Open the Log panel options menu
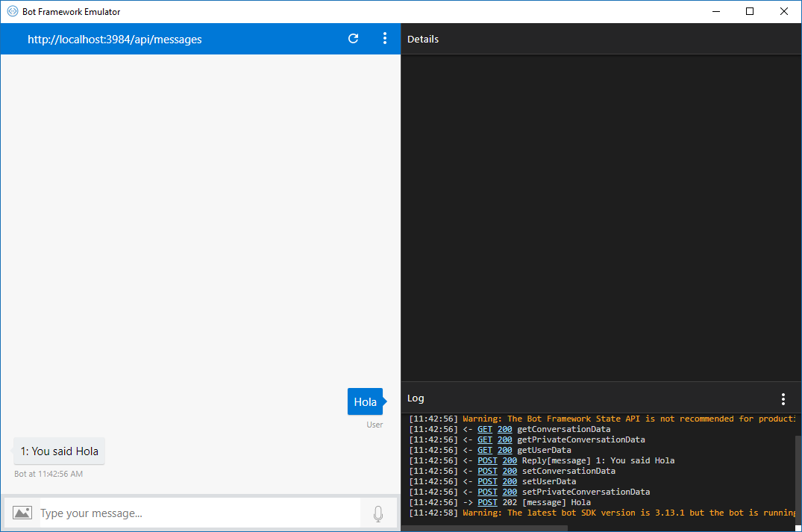Viewport: 802px width, 532px height. click(783, 399)
